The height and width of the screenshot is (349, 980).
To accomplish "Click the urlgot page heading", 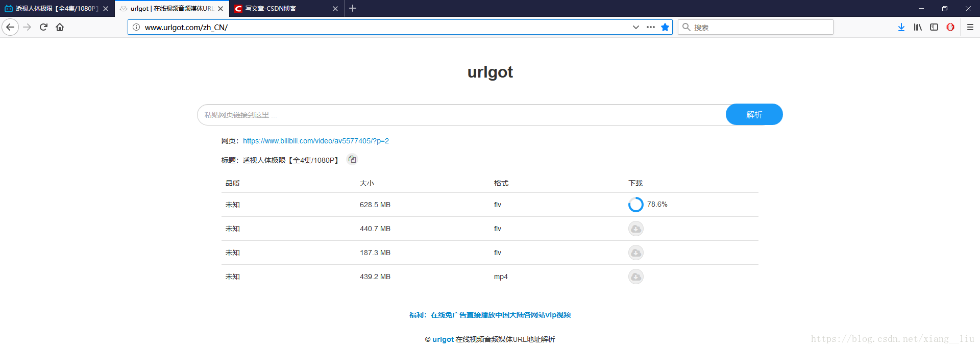I will tap(490, 72).
